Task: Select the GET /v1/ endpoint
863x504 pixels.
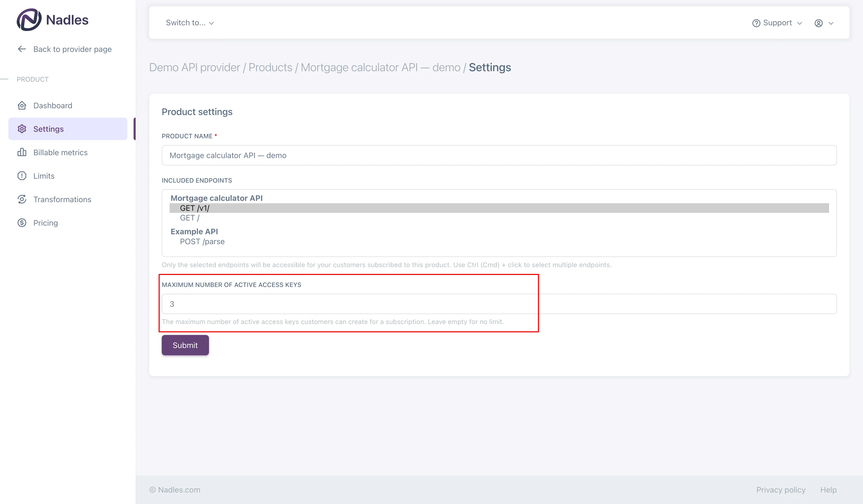Action: (499, 208)
